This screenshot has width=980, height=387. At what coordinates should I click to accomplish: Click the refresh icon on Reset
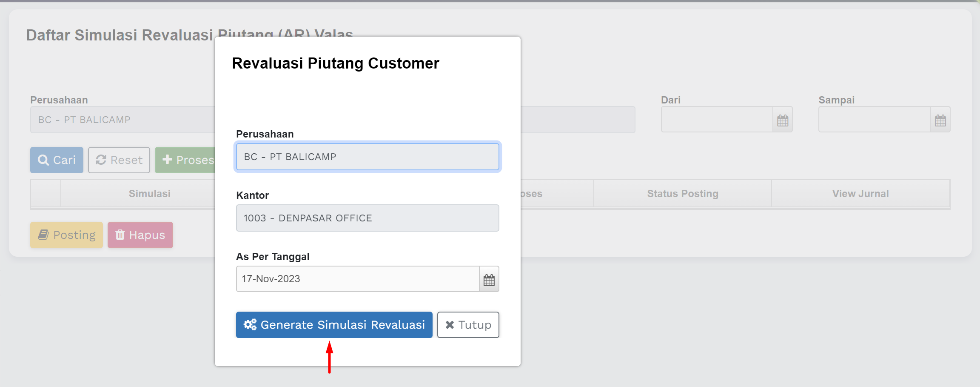coord(101,160)
